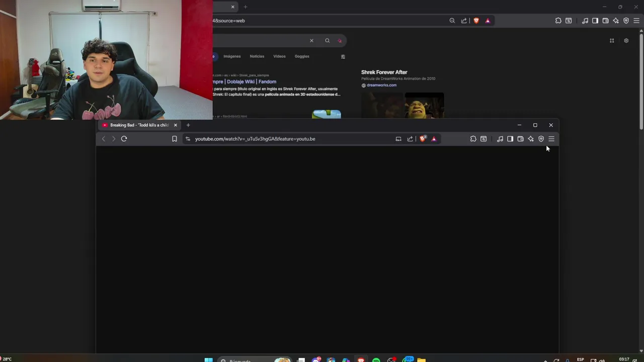Open site settings icon beside youtube.com URL
644x362 pixels.
[188, 139]
